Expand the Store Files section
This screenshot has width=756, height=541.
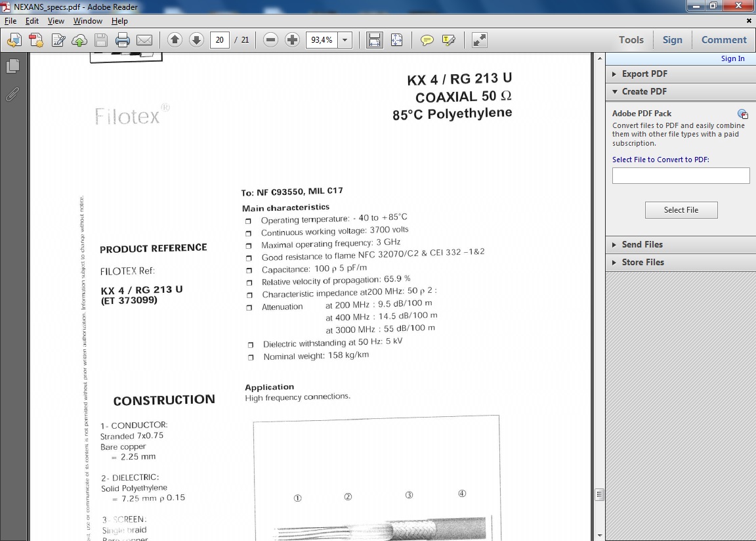(x=642, y=262)
